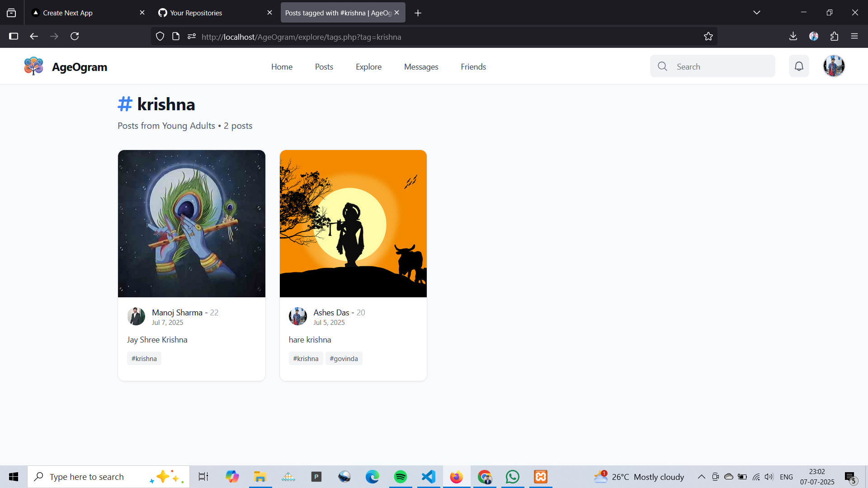
Task: Open the Firefox account avatar icon
Action: coord(814,36)
